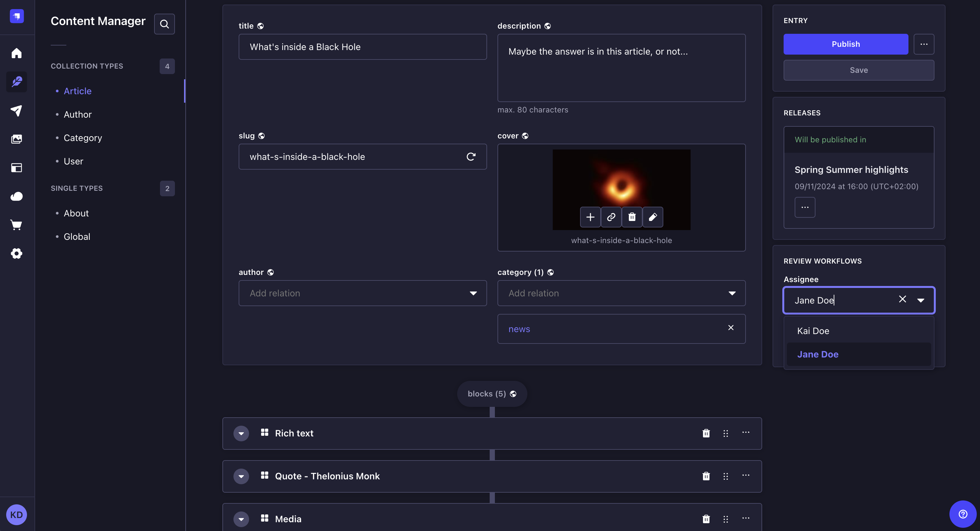The image size is (980, 531).
Task: Collapse the Rich text block
Action: click(x=241, y=433)
